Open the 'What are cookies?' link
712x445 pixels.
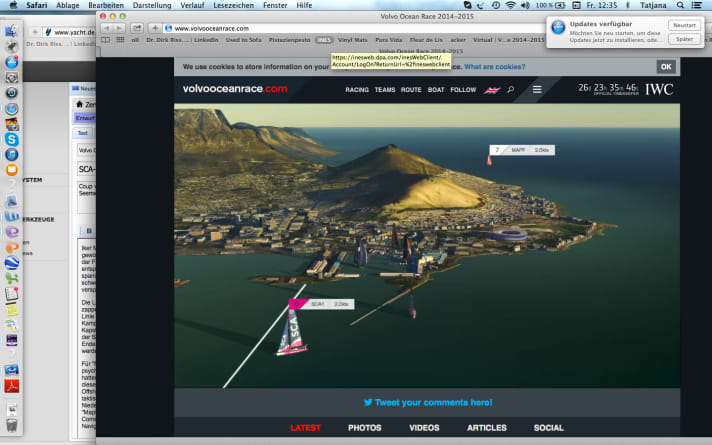pos(494,67)
